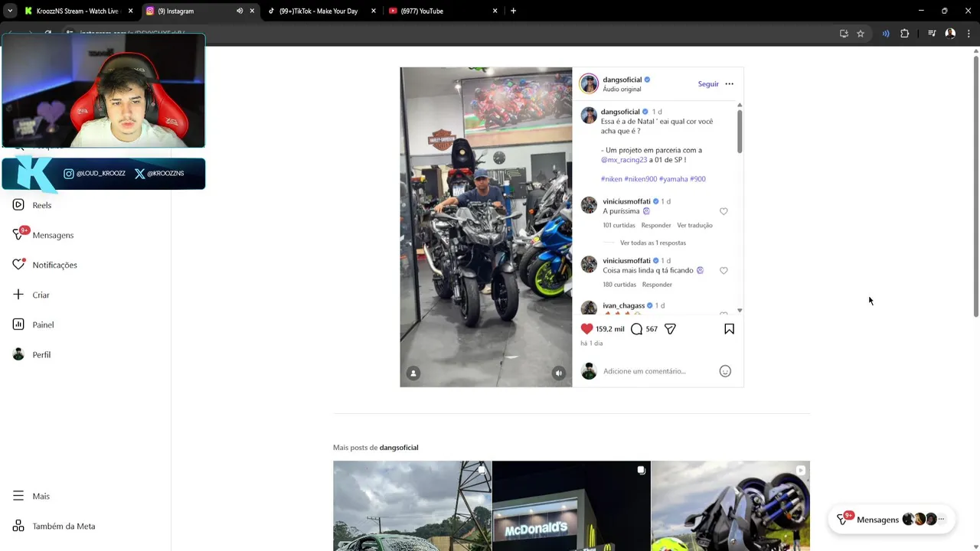
Task: Open post options three dots
Action: coord(729,84)
